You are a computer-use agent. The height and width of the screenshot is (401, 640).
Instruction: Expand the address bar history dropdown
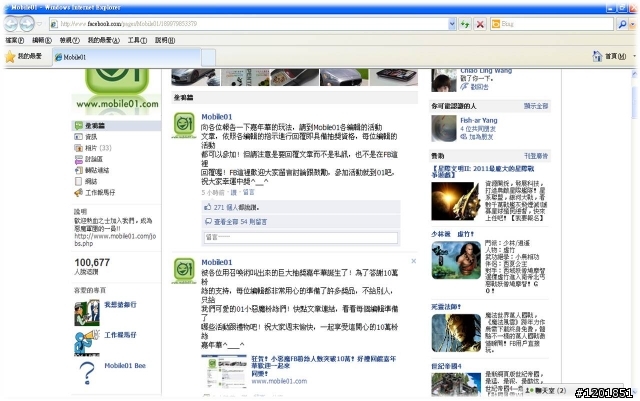452,24
